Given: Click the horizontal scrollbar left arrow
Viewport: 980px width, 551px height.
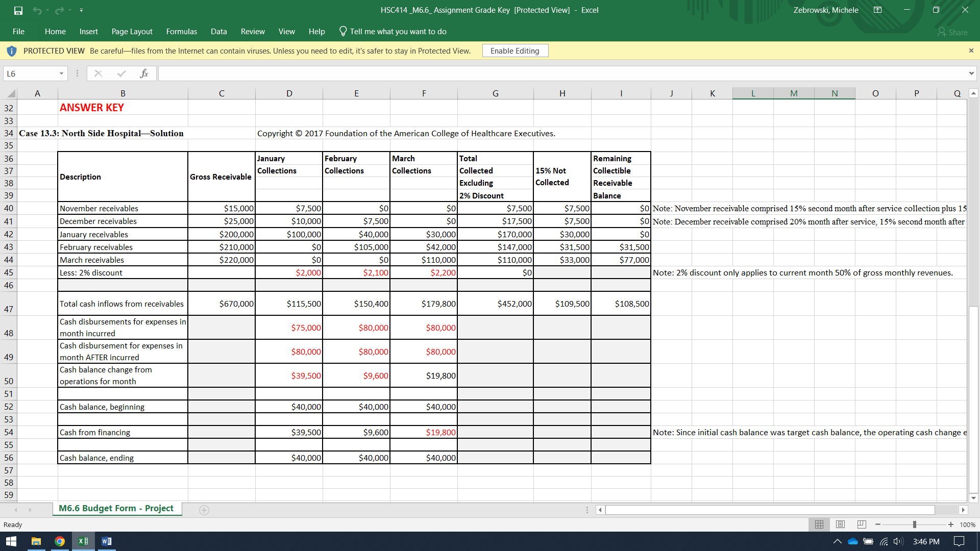Looking at the screenshot, I should pyautogui.click(x=600, y=510).
